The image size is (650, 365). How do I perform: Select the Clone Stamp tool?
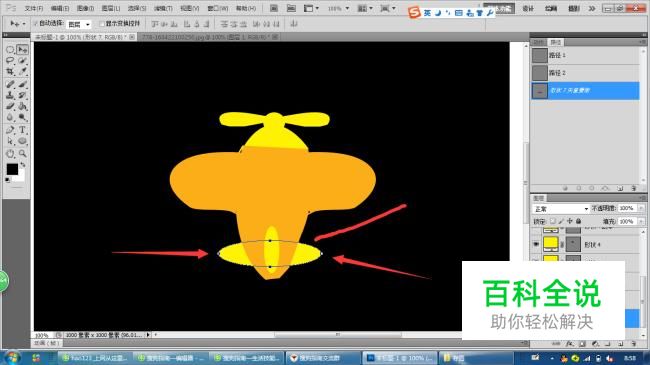pyautogui.click(x=10, y=95)
